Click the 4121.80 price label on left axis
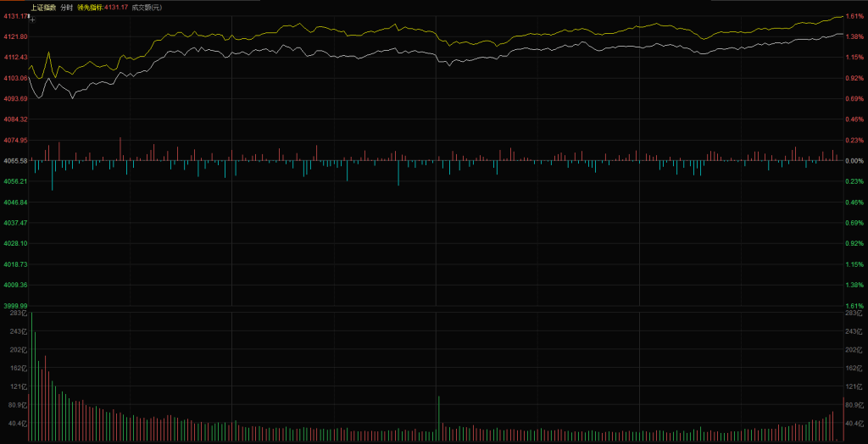868x444 pixels. 15,36
